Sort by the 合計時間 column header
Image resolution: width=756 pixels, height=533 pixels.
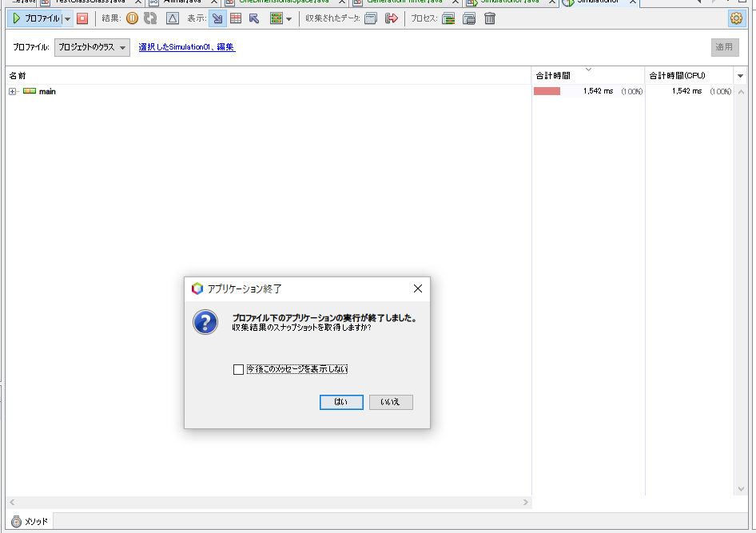(x=588, y=76)
